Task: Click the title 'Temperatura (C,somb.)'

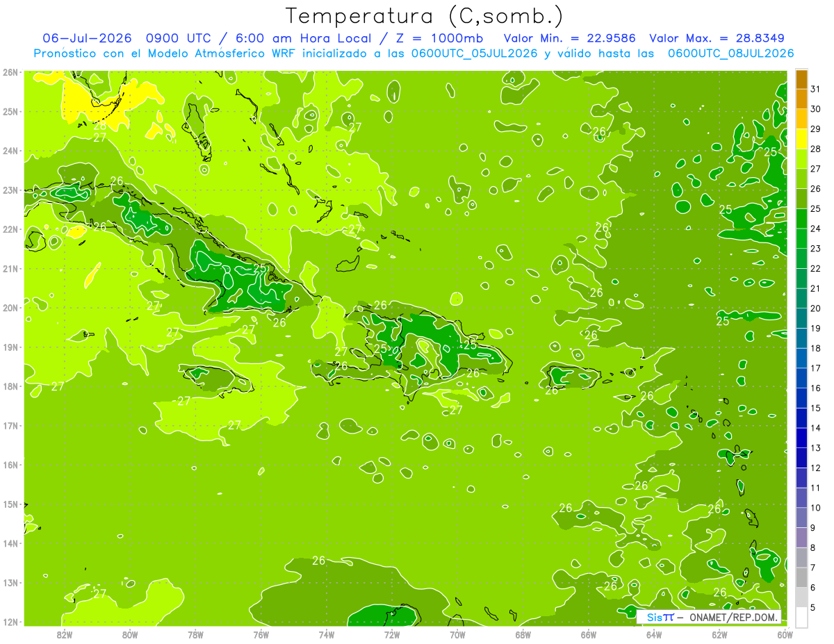Action: [425, 16]
